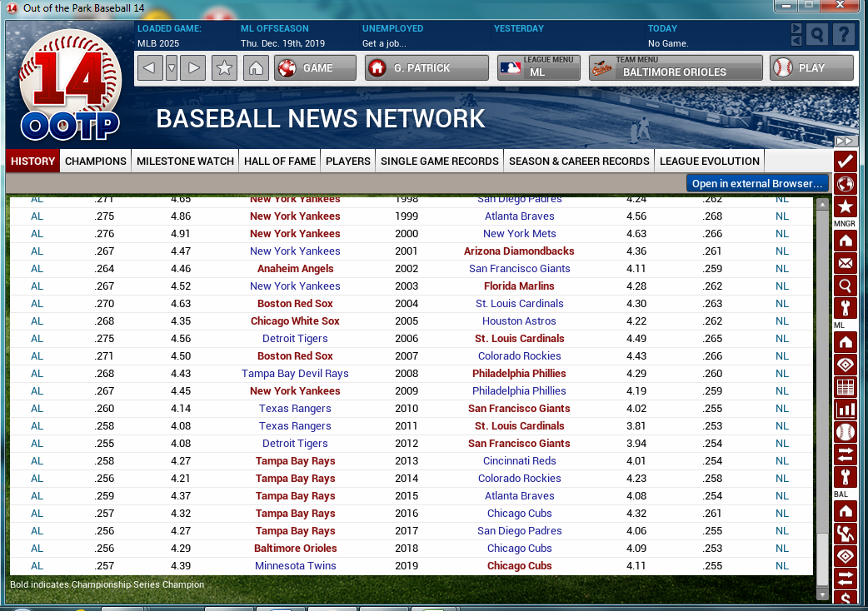The height and width of the screenshot is (611, 868).
Task: Click the globe icon in right sidebar
Action: tap(845, 184)
